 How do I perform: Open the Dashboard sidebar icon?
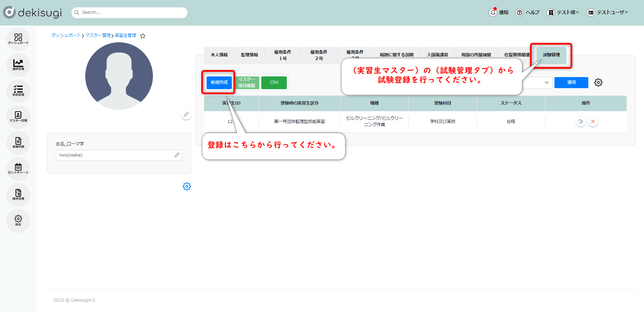18,39
